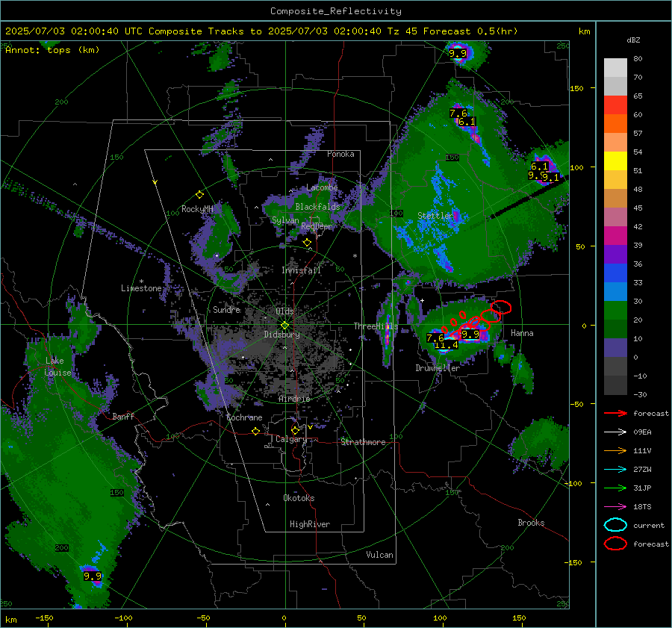
Task: Click the orange 111V arrow legend icon
Action: [x=615, y=450]
